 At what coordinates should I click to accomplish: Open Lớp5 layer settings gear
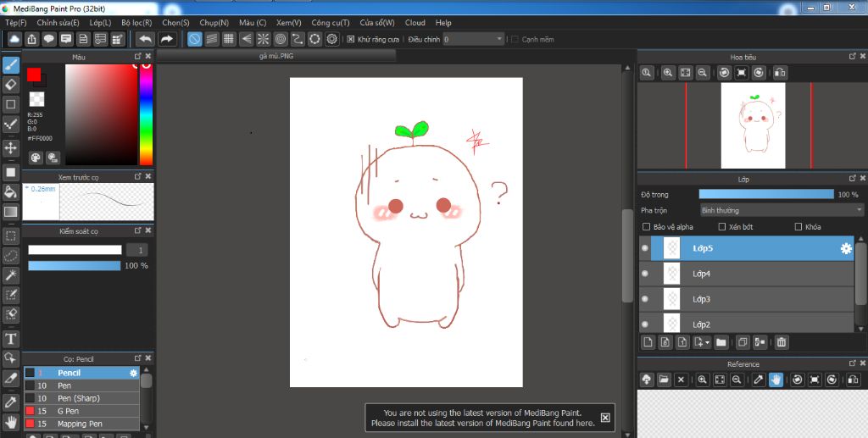846,248
